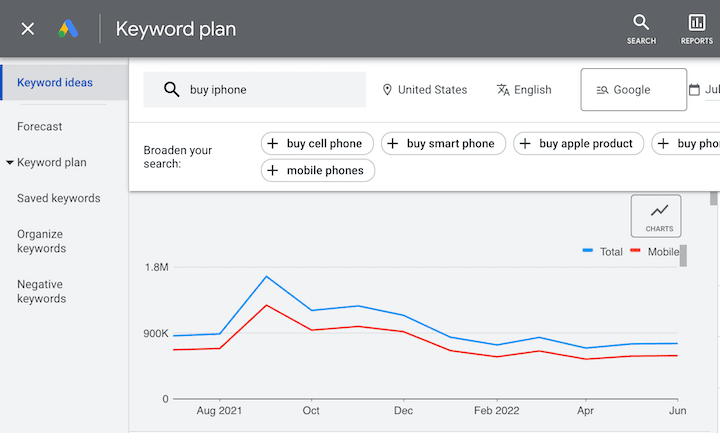Toggle the Mobile red legend swatch
Viewport: 720px width, 433px height.
pyautogui.click(x=636, y=250)
